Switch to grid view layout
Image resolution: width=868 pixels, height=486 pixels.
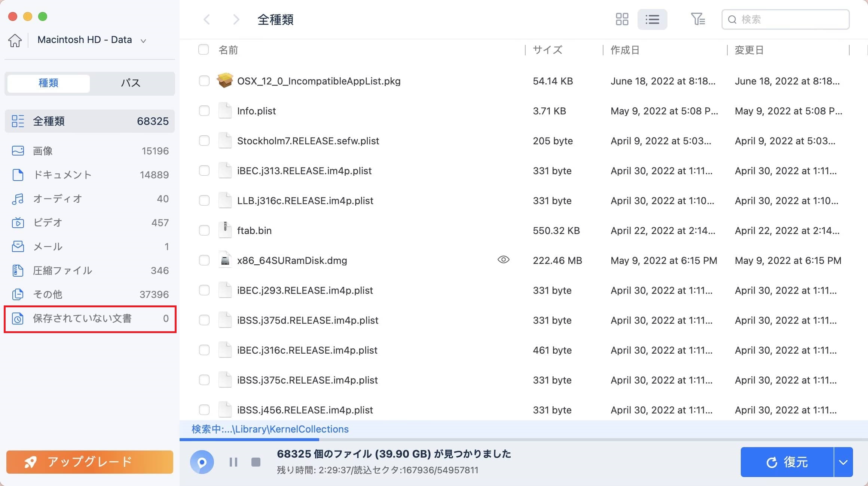pyautogui.click(x=622, y=19)
